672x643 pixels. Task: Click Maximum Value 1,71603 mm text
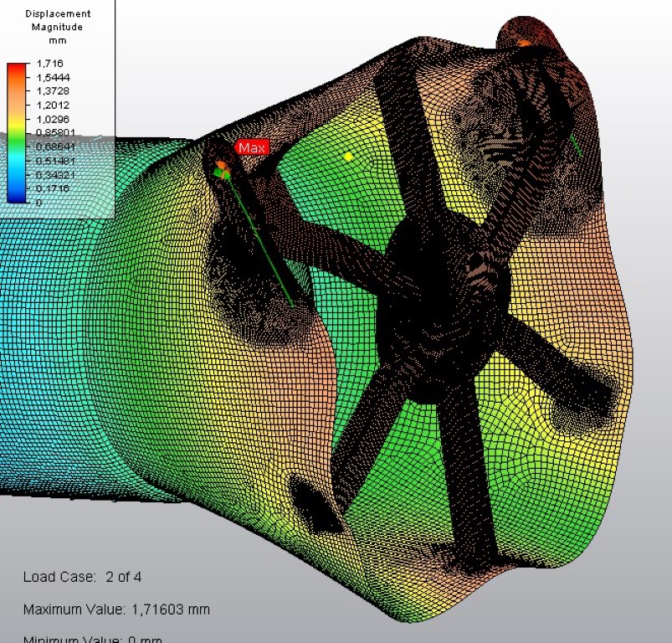click(116, 609)
